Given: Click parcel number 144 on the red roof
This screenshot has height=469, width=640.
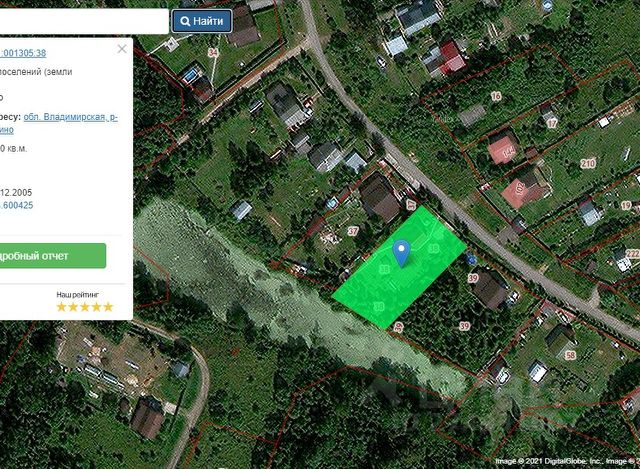Looking at the screenshot, I should (x=509, y=153).
